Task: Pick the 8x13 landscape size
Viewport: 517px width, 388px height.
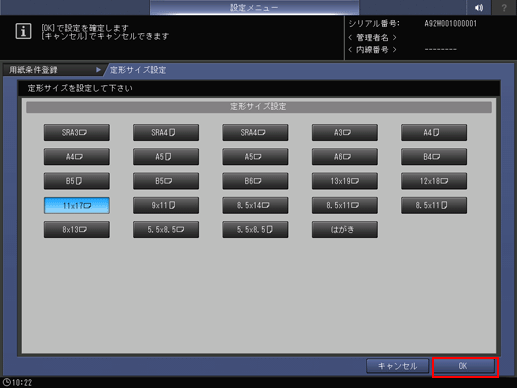Action: (x=77, y=229)
